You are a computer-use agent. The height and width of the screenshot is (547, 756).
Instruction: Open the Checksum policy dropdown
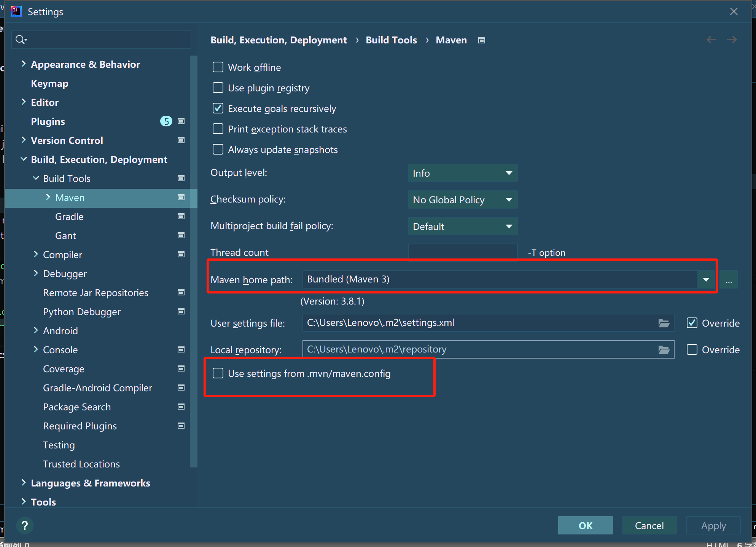[x=462, y=200]
